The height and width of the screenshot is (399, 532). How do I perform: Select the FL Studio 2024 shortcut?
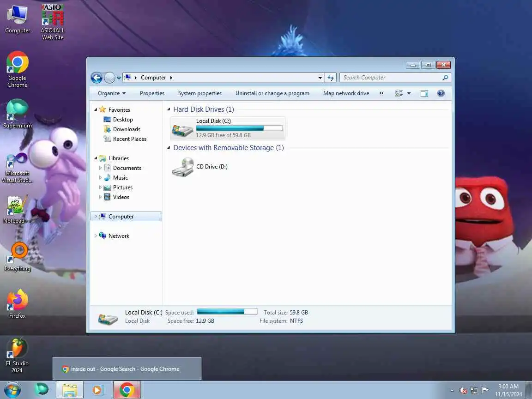[x=17, y=355]
